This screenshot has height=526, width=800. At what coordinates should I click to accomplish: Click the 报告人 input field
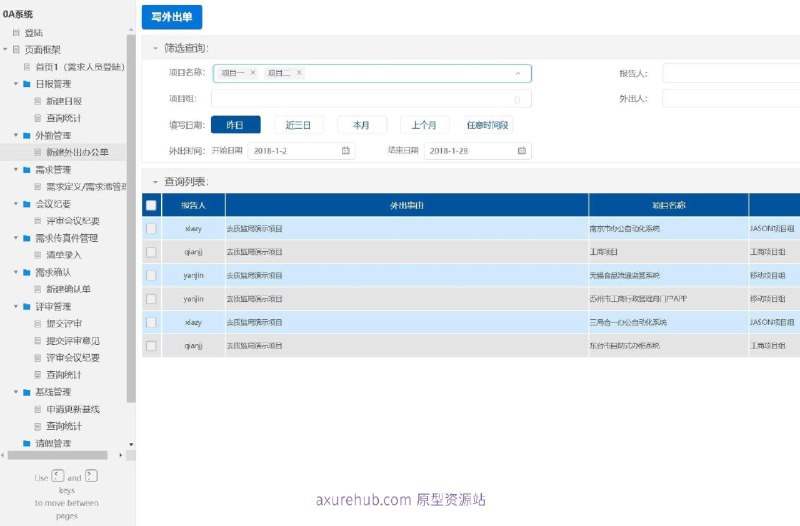coord(731,73)
